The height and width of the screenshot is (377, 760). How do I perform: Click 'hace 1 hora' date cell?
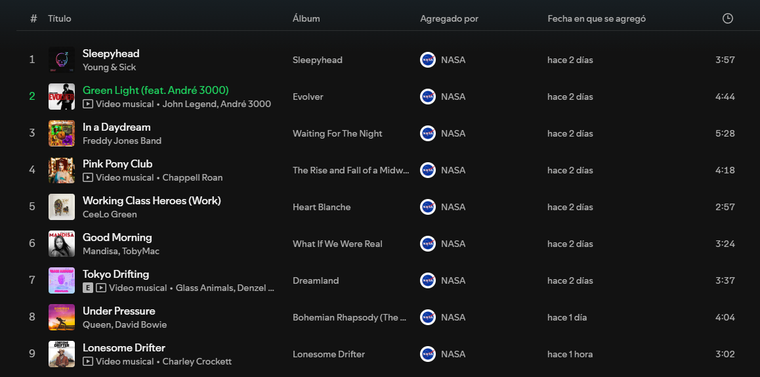click(x=570, y=354)
